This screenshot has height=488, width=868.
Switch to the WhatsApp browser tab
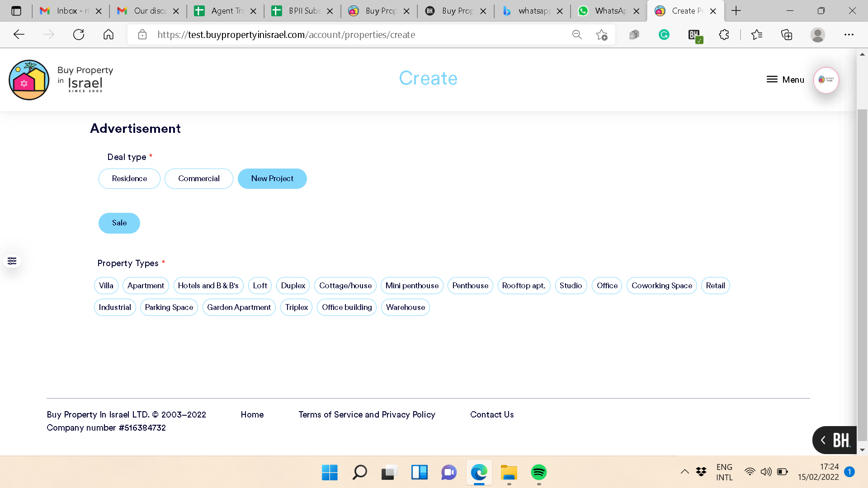(608, 11)
